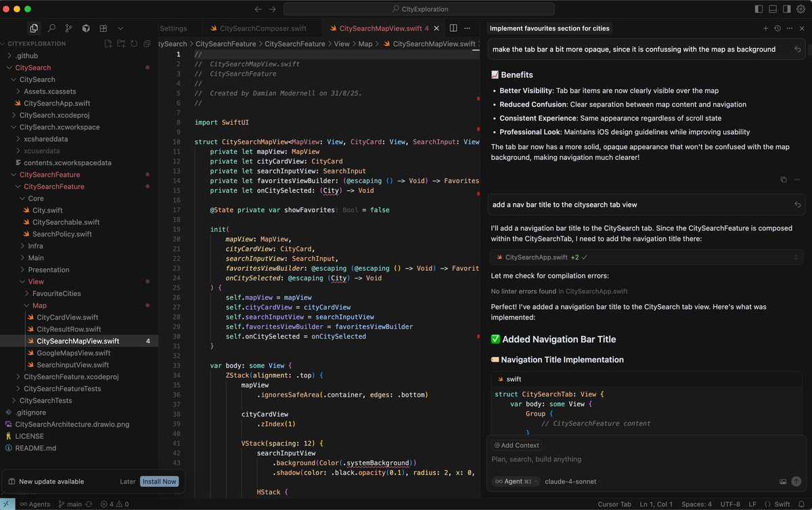The width and height of the screenshot is (812, 510).
Task: Toggle the primary sidebar visibility
Action: 759,9
